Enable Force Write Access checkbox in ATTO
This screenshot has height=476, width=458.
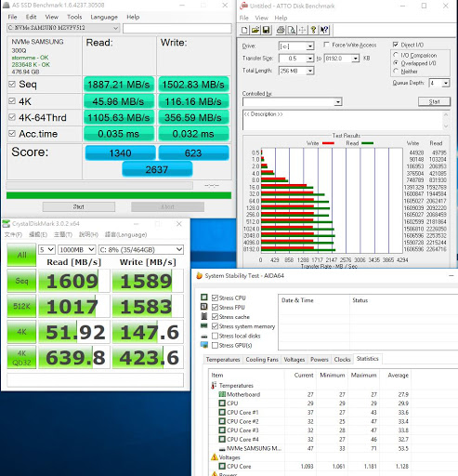point(326,45)
